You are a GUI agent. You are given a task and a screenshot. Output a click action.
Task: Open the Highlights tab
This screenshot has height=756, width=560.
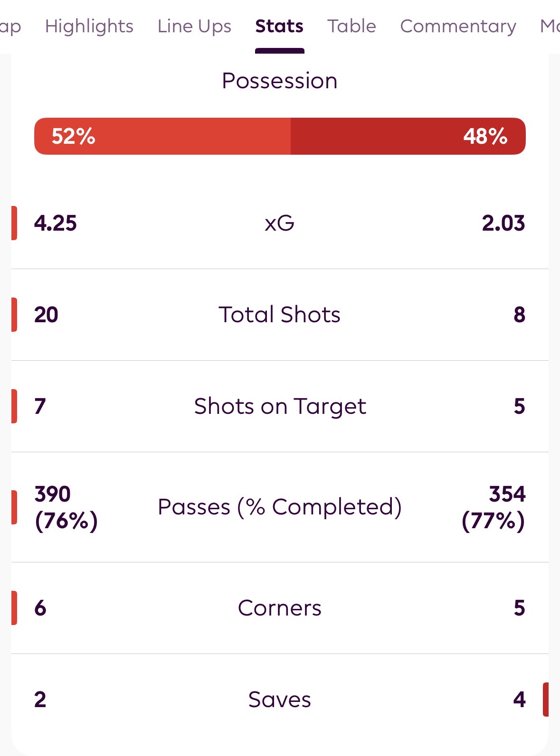pos(89,26)
